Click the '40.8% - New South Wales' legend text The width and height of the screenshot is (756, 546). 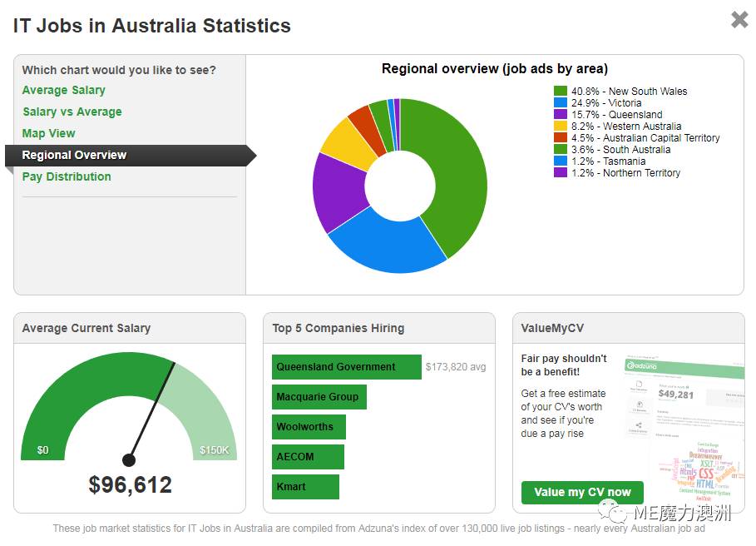(x=630, y=92)
